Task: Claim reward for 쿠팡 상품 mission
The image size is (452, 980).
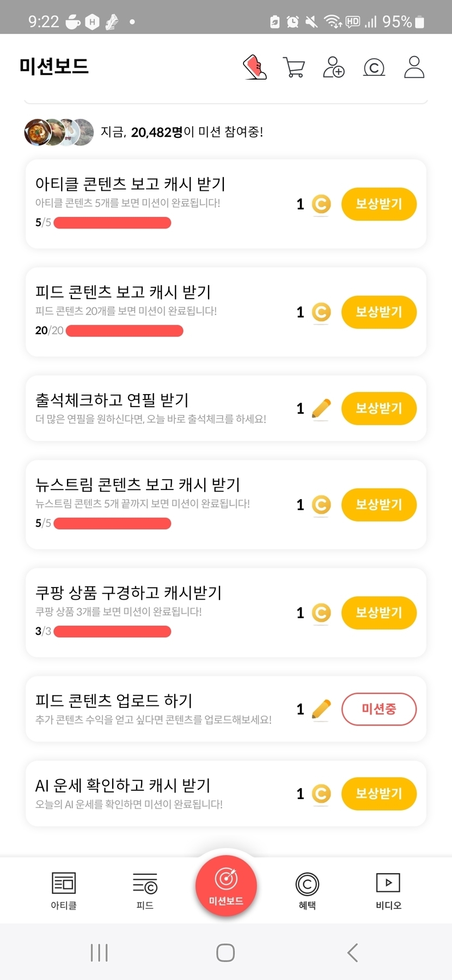Action: [x=379, y=613]
